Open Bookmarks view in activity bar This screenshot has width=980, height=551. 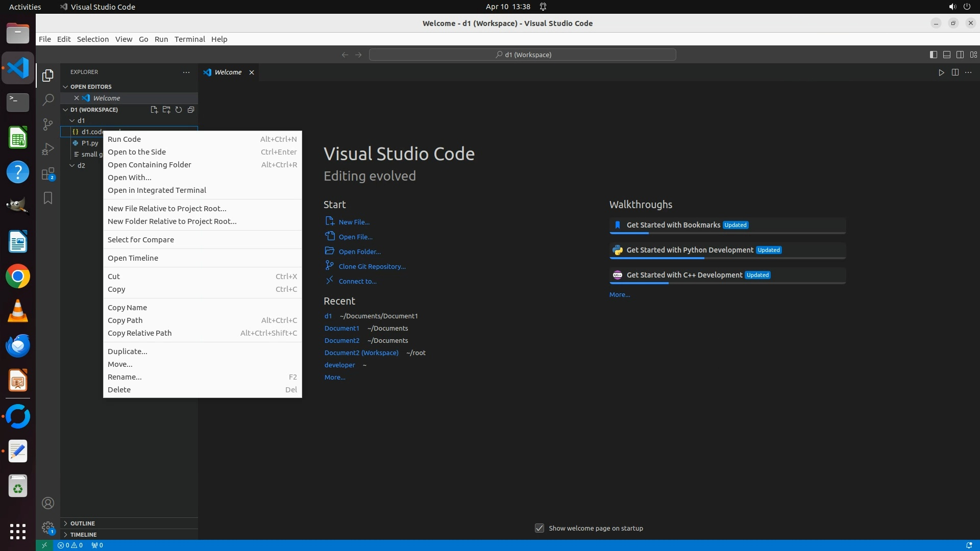click(48, 198)
